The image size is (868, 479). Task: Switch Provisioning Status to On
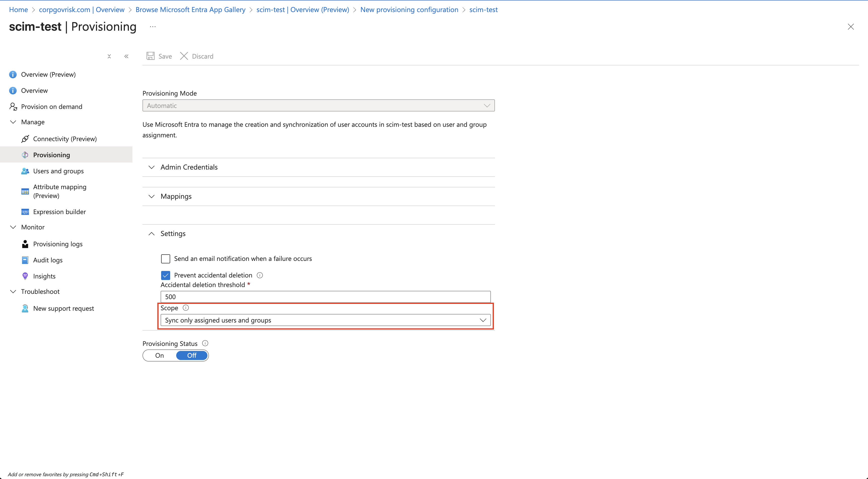point(159,355)
